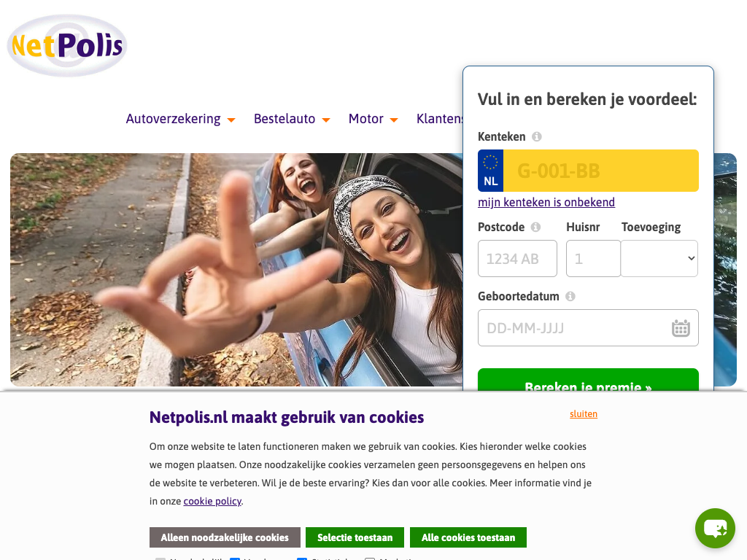Expand the Bestelauto dropdown arrow

(326, 120)
